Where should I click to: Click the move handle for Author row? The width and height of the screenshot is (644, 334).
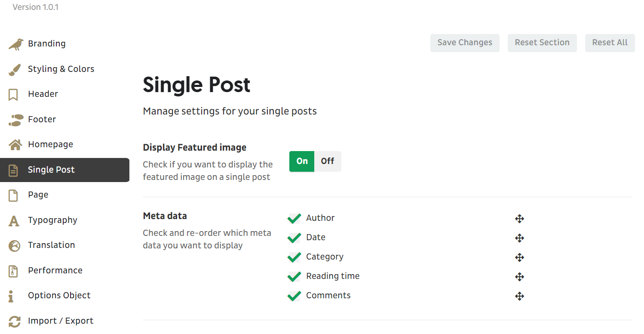click(x=519, y=219)
